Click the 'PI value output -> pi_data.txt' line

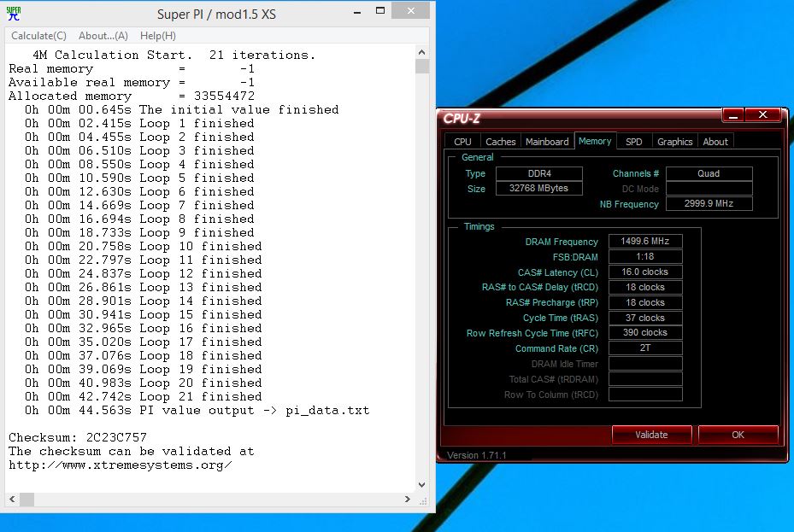pyautogui.click(x=197, y=410)
